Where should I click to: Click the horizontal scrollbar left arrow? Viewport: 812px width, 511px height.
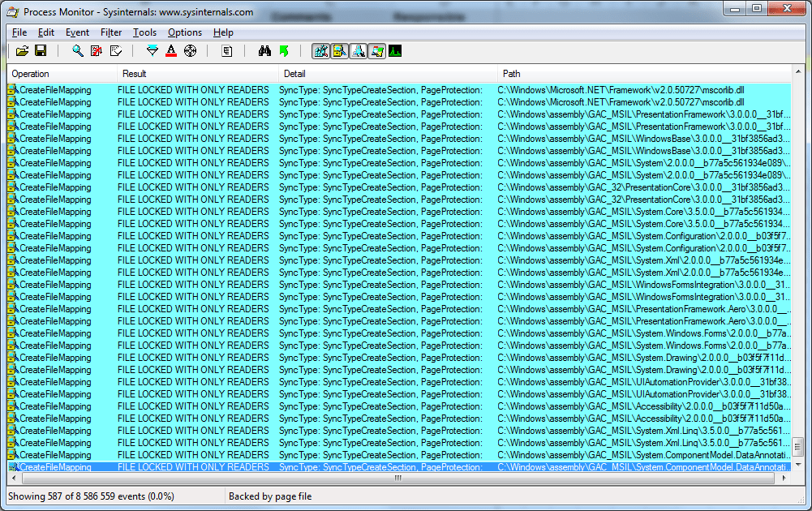tap(14, 478)
